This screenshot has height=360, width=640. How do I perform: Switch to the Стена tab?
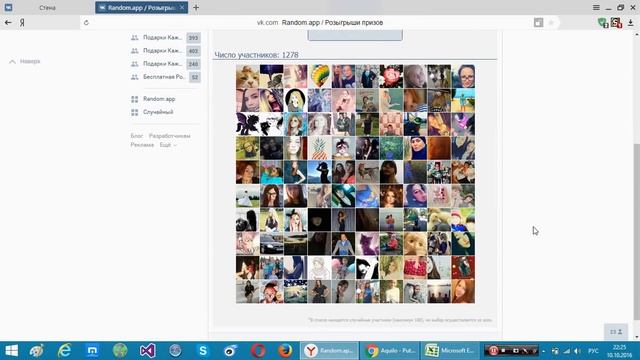pos(47,7)
